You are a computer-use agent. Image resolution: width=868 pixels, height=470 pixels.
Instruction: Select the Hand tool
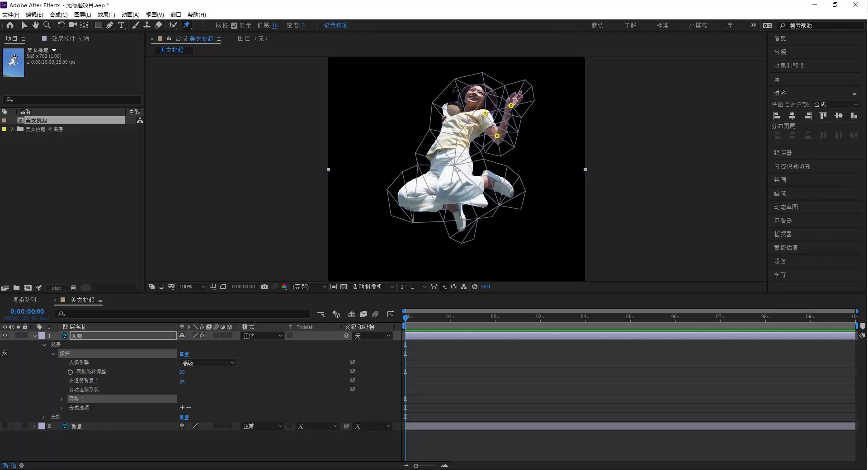(36, 25)
